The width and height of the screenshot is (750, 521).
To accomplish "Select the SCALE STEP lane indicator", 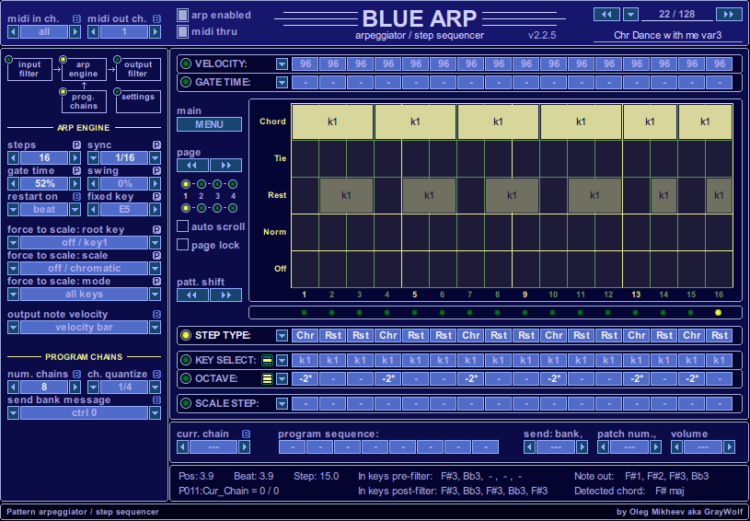I will [x=186, y=404].
